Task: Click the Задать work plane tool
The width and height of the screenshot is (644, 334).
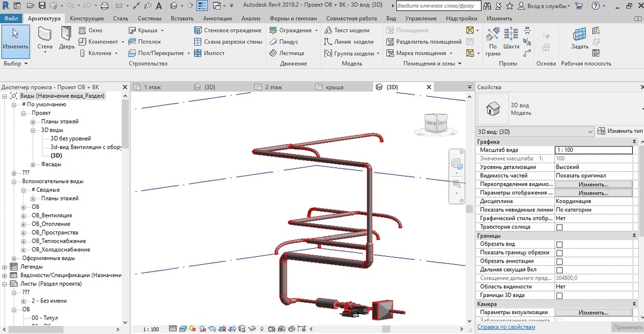Action: pos(580,39)
